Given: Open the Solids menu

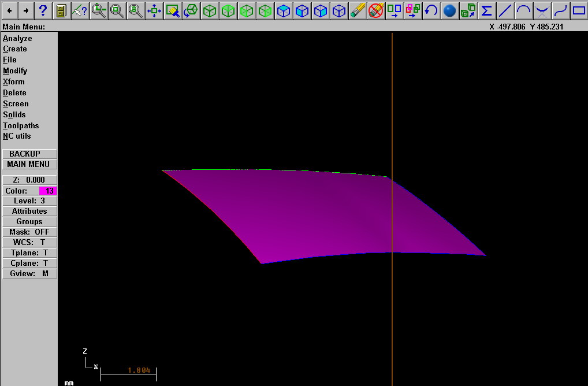Looking at the screenshot, I should point(14,114).
